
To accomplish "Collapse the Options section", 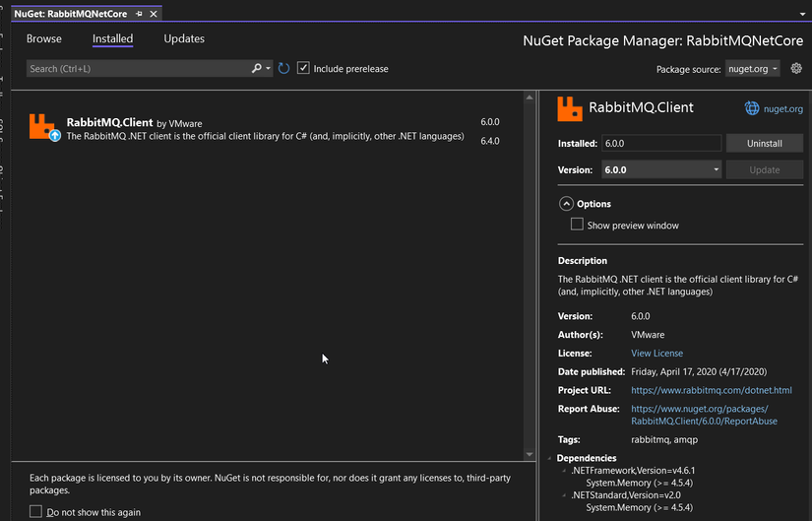I will point(566,204).
